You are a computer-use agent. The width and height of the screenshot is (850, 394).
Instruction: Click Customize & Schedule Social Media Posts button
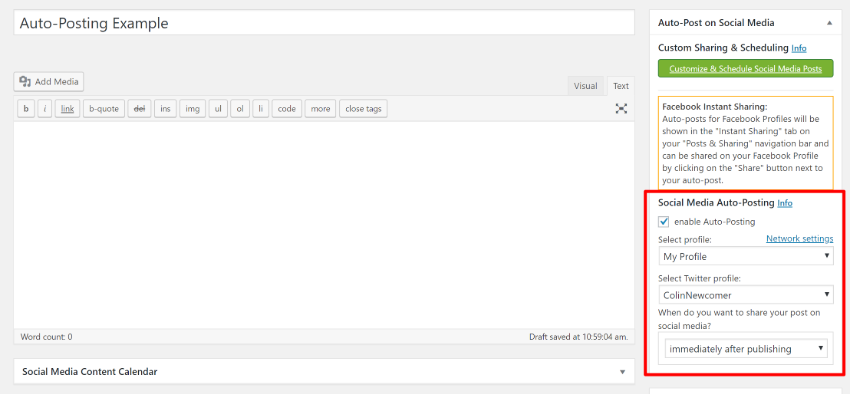[745, 69]
